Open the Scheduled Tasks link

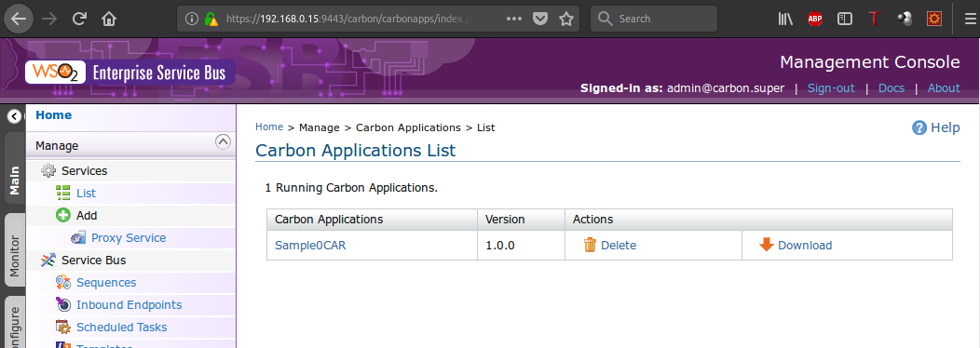122,328
